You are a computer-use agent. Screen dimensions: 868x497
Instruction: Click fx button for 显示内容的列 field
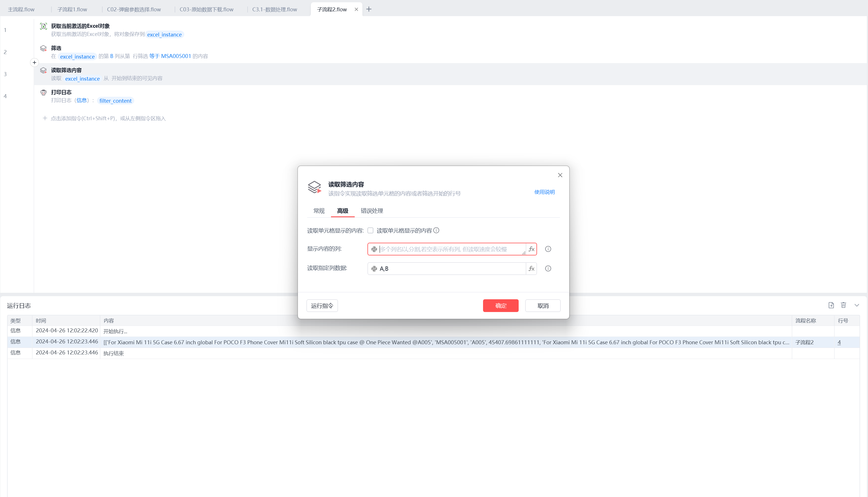[x=531, y=249]
